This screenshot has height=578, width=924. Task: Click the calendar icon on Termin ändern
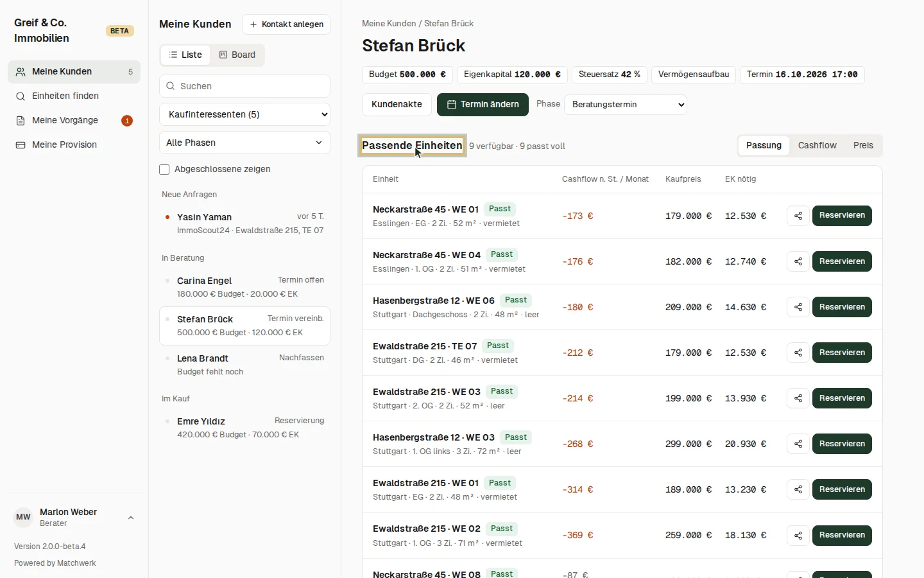click(452, 105)
